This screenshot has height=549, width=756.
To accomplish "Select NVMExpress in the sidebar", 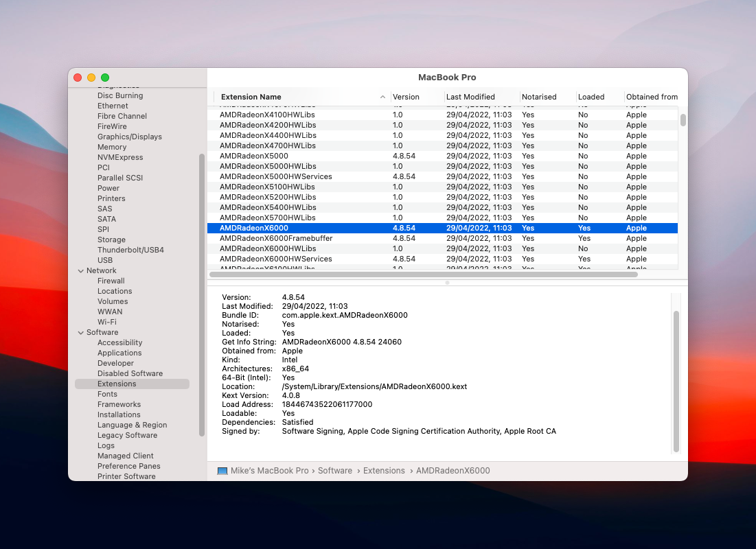I will pyautogui.click(x=120, y=157).
